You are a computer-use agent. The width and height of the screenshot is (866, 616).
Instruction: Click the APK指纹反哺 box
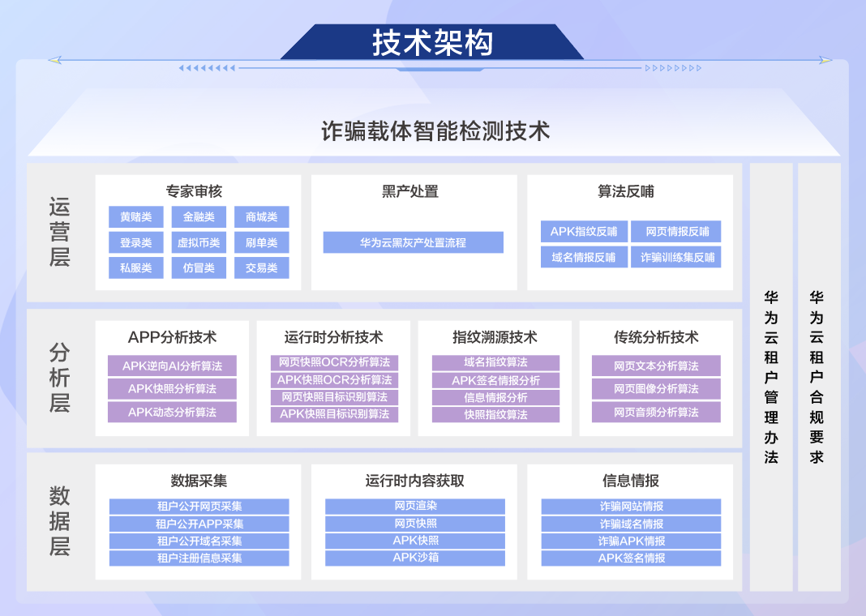tap(585, 231)
